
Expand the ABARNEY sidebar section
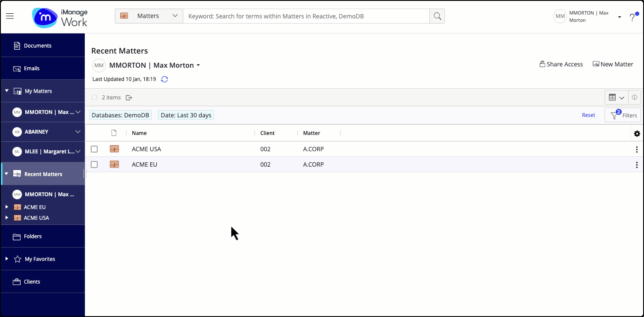pos(78,132)
